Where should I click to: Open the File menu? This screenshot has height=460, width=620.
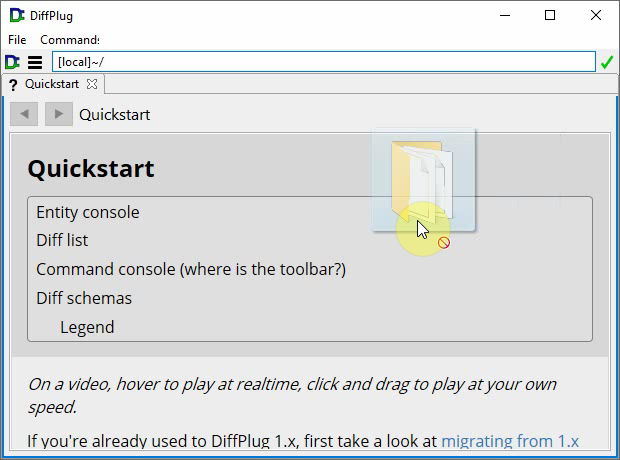(17, 40)
